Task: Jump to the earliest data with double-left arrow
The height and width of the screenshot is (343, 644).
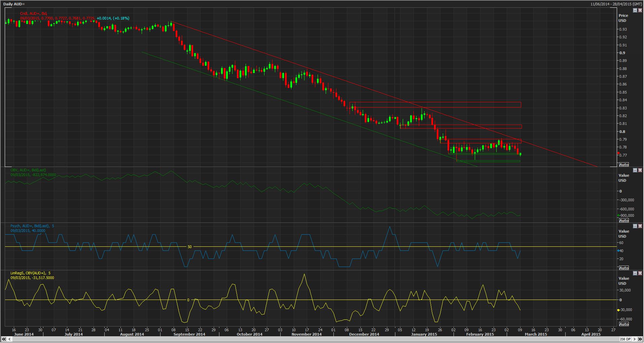Action: tap(4, 339)
